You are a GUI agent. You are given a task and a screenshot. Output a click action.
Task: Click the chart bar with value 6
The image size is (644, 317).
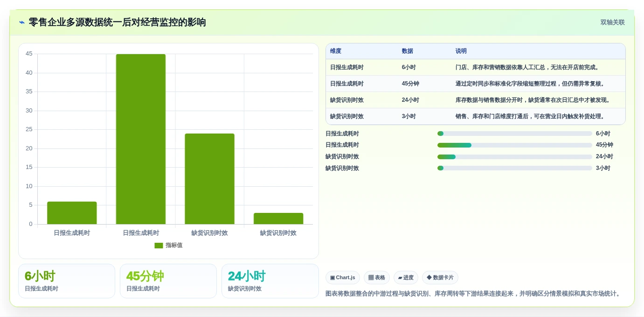(72, 213)
